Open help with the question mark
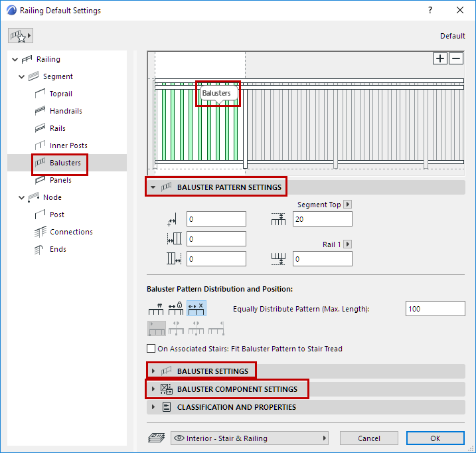This screenshot has height=453, width=476. pos(430,11)
